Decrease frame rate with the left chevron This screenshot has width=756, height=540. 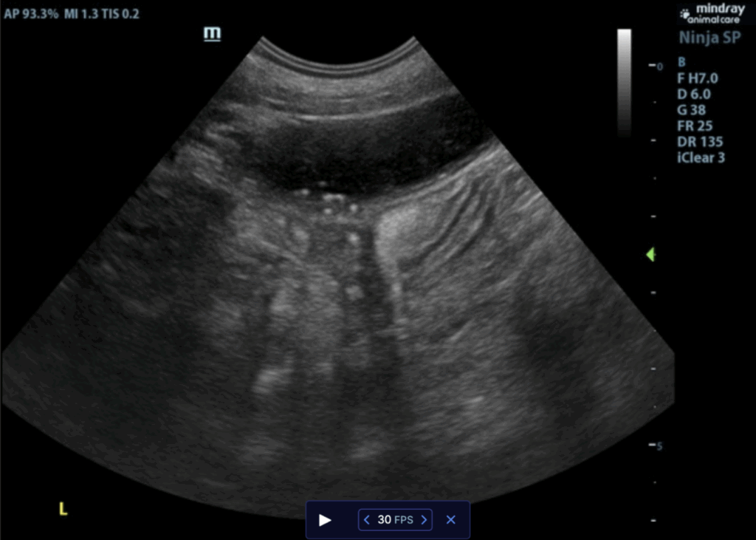coord(367,520)
